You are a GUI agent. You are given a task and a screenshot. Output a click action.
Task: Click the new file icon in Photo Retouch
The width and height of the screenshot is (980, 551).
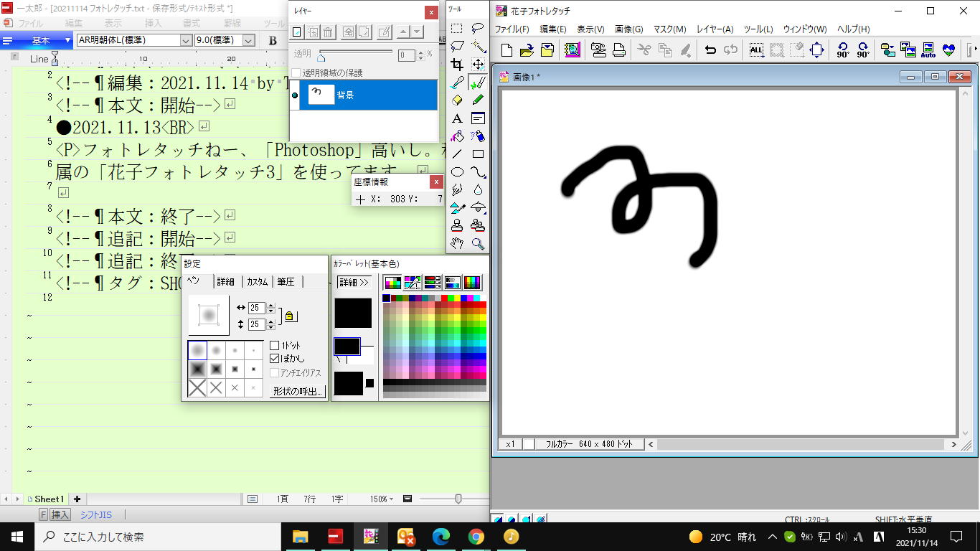point(507,50)
